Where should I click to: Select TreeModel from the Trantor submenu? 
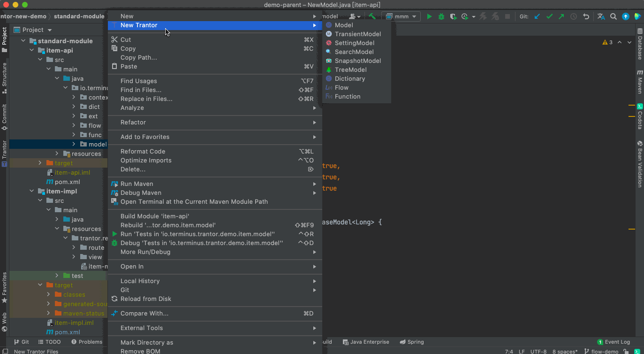[350, 69]
